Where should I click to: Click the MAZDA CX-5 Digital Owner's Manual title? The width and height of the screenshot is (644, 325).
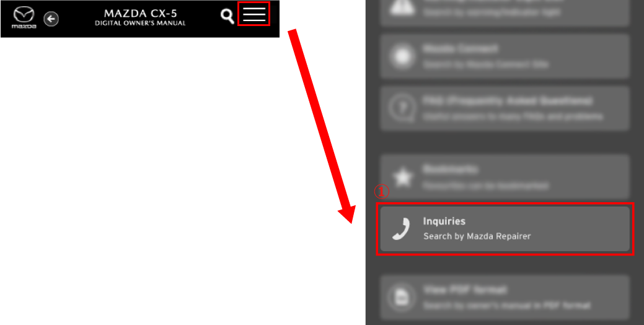tap(140, 17)
